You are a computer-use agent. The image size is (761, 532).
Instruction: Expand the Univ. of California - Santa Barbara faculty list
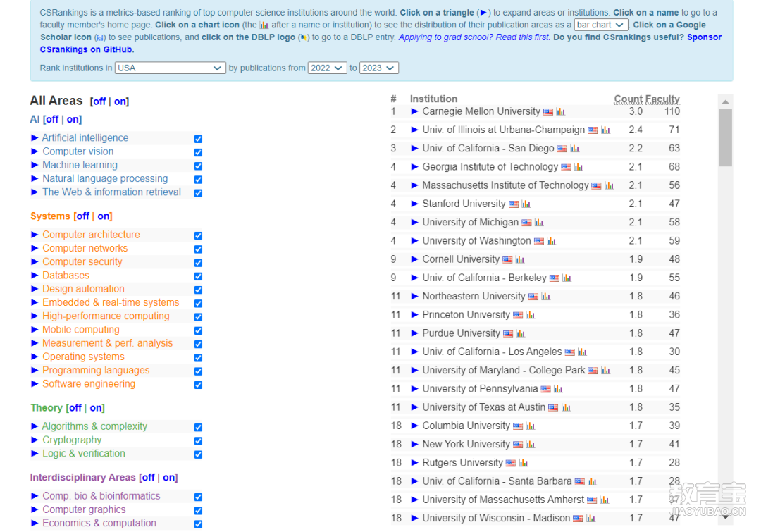coord(414,481)
